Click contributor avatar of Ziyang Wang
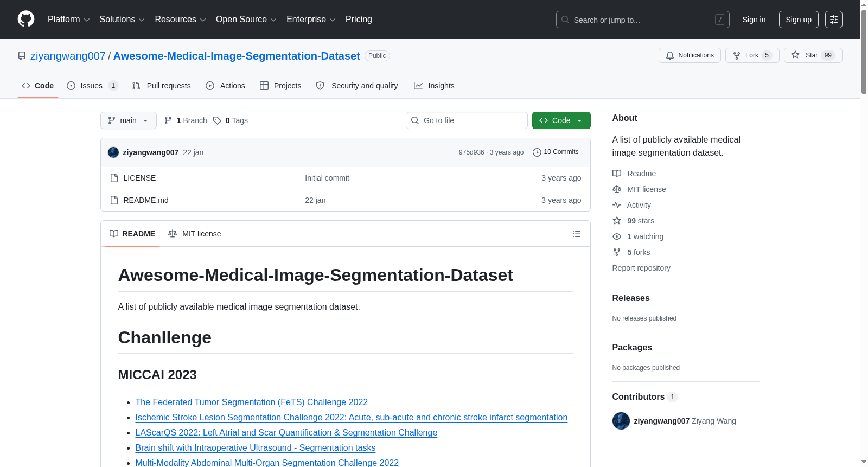The width and height of the screenshot is (868, 467). pyautogui.click(x=621, y=421)
